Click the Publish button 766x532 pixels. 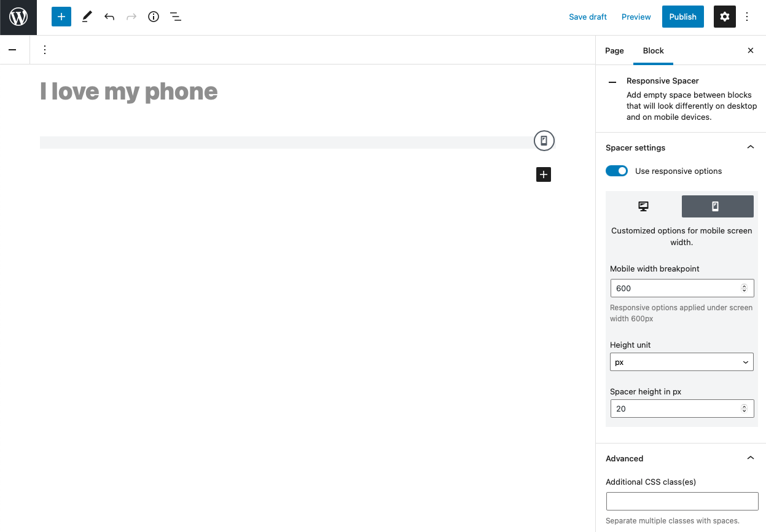pos(682,17)
